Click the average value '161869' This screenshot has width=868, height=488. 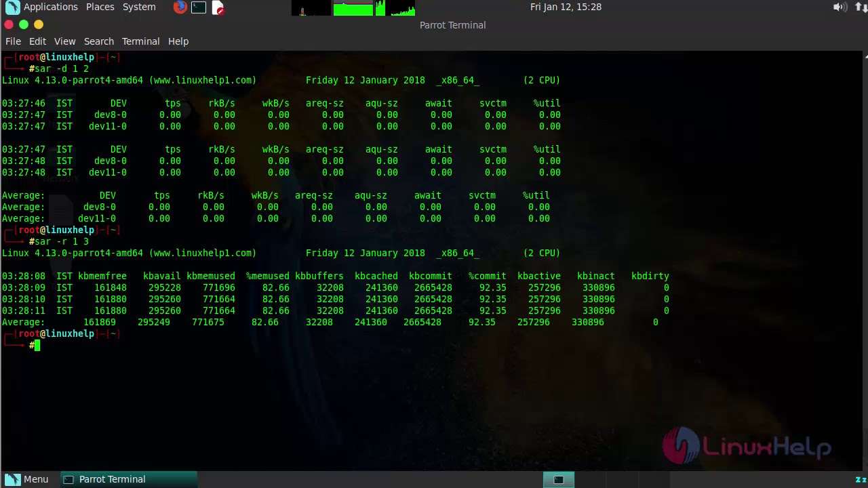(100, 322)
